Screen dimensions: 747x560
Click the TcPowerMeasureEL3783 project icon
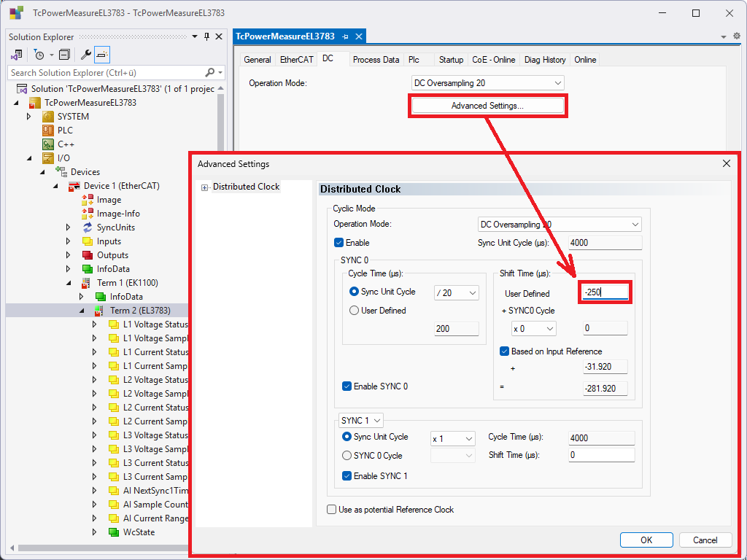point(35,103)
